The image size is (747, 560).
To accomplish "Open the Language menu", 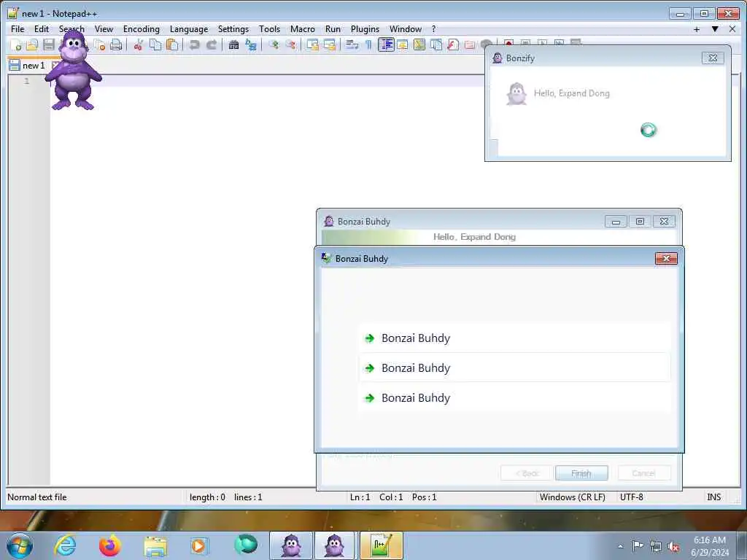I will tap(189, 29).
